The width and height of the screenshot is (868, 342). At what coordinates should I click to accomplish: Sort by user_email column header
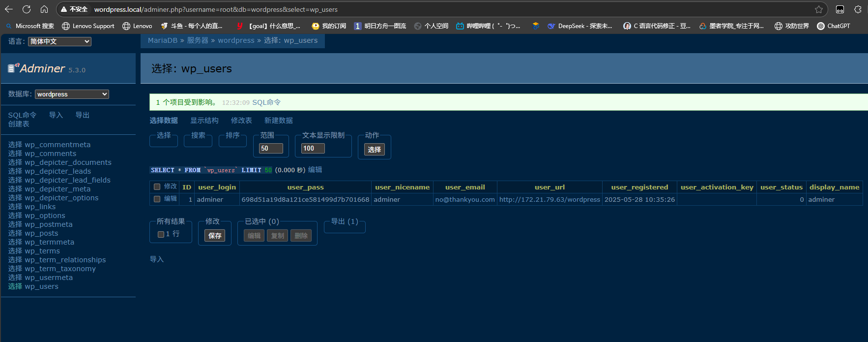[465, 187]
